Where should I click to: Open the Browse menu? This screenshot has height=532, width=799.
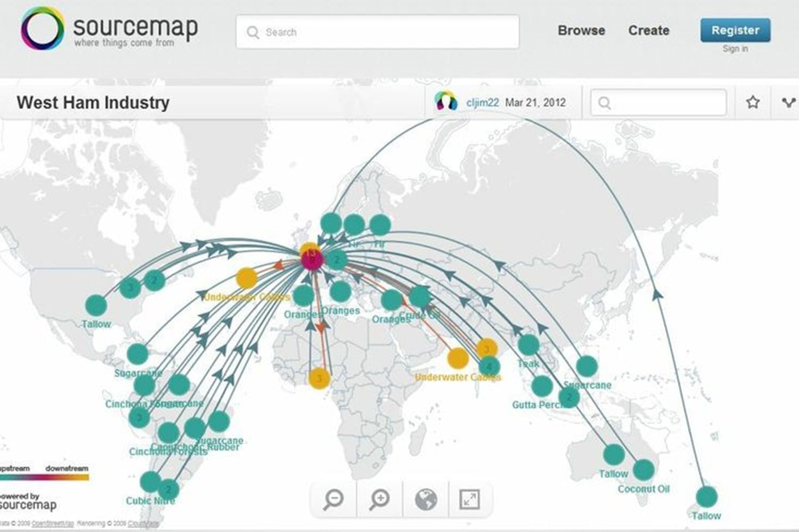click(x=581, y=30)
